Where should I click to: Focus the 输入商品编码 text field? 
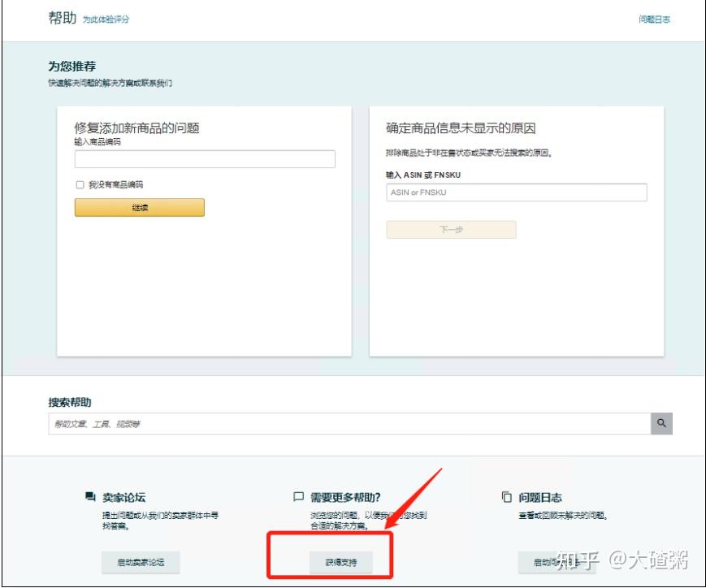(x=205, y=159)
